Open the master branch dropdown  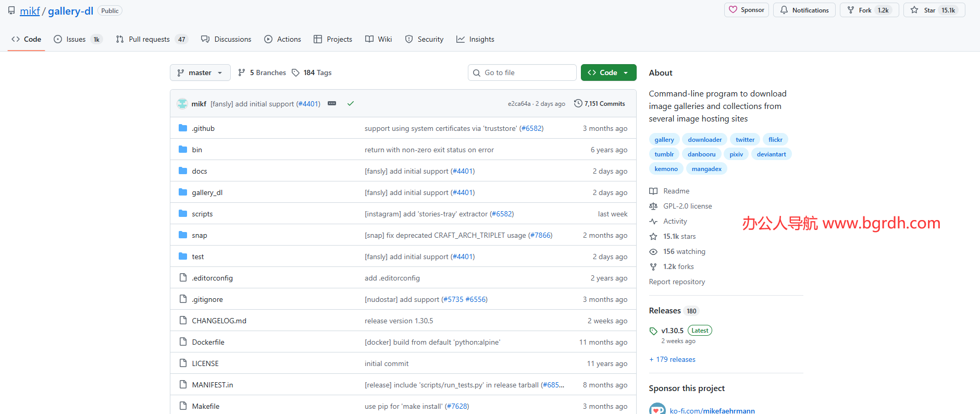[x=200, y=73]
